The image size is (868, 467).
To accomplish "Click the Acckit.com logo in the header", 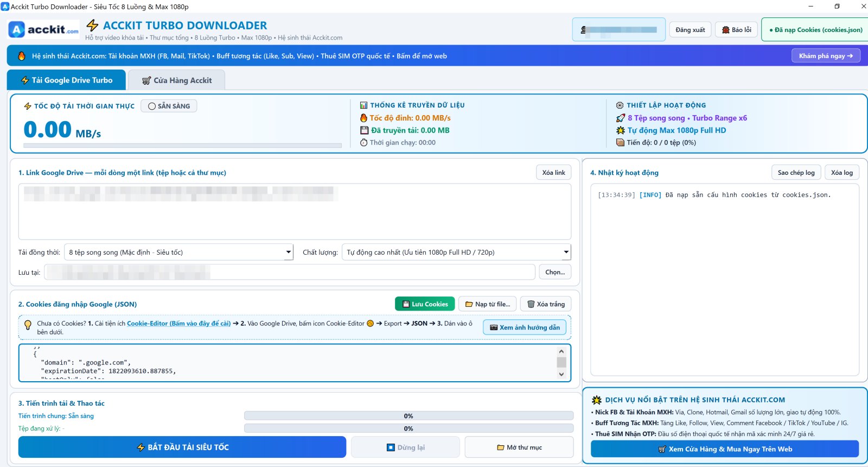I will click(44, 29).
